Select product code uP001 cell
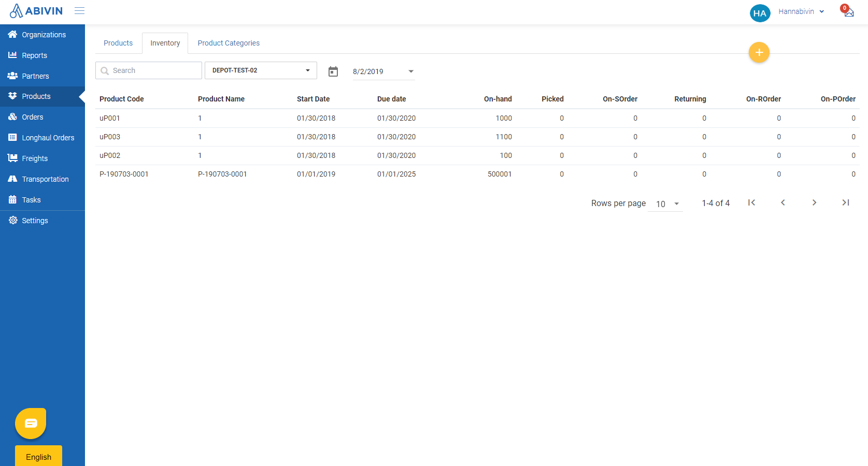Image resolution: width=868 pixels, height=466 pixels. (x=110, y=118)
